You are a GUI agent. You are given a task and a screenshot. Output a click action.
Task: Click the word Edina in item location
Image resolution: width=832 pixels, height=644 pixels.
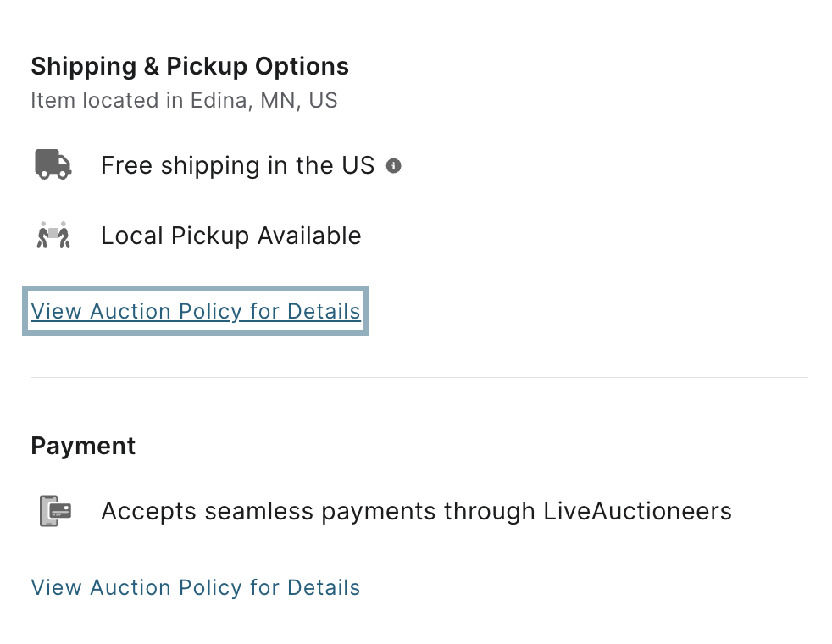[x=218, y=100]
